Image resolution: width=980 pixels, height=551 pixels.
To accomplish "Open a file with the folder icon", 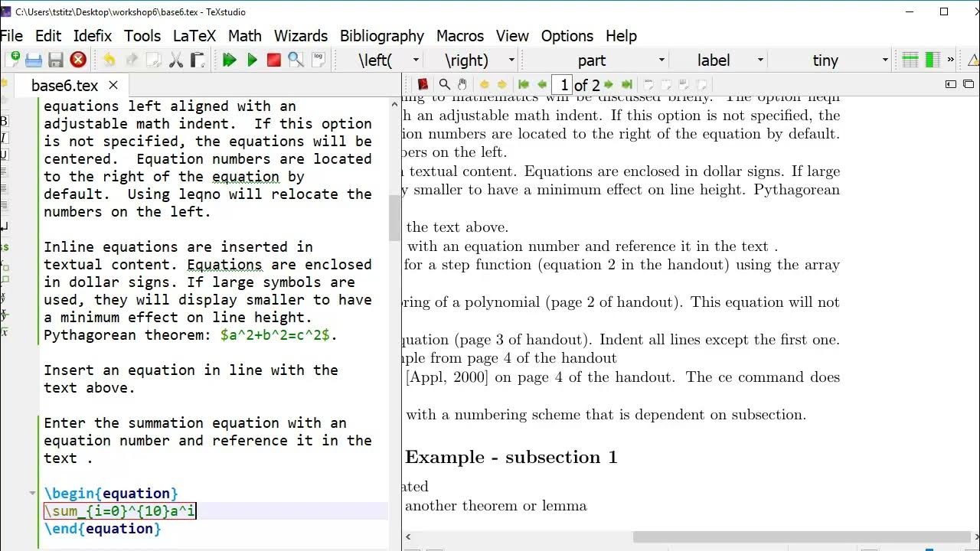I will pos(34,60).
